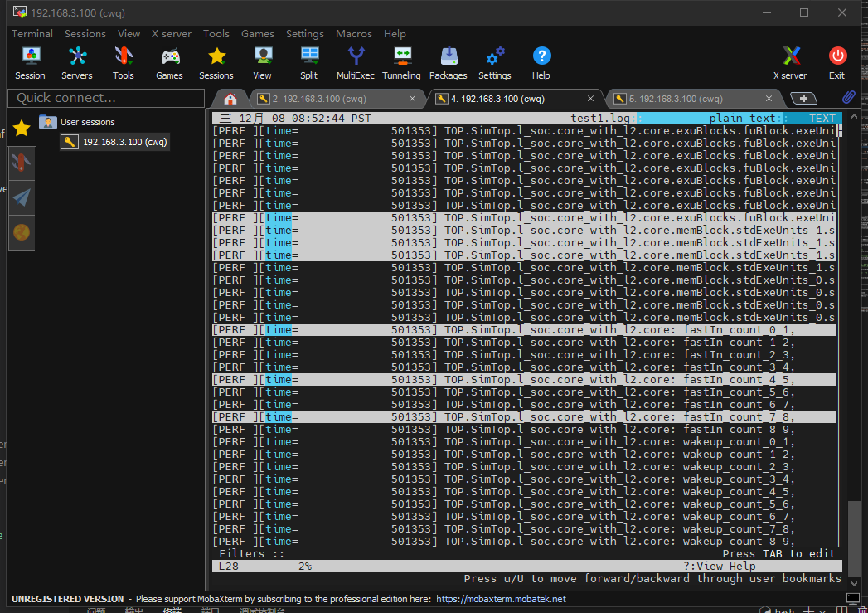Image resolution: width=868 pixels, height=613 pixels.
Task: Open the Macros menu
Action: tap(354, 34)
